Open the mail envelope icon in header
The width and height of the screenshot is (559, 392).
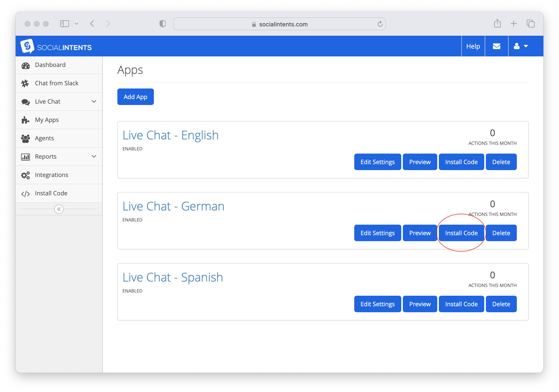[496, 46]
